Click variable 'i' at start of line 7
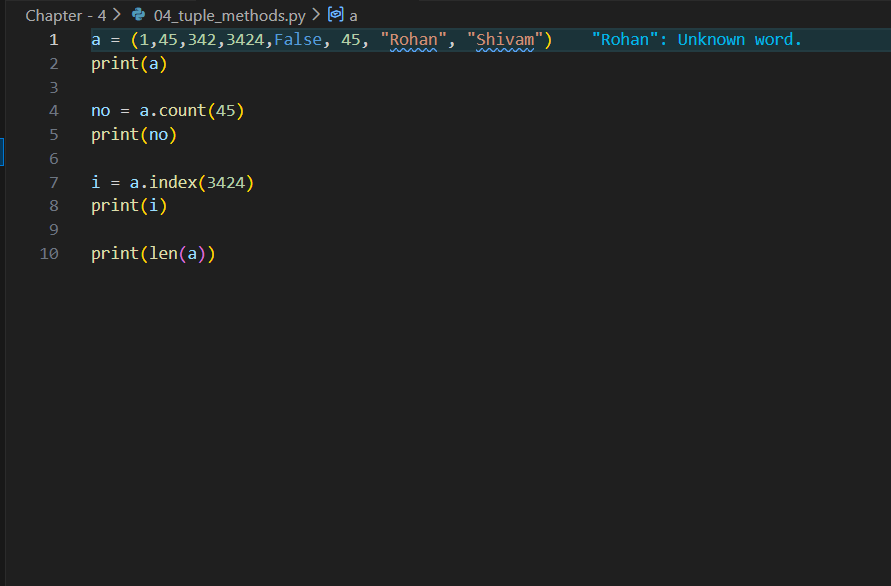 point(95,182)
